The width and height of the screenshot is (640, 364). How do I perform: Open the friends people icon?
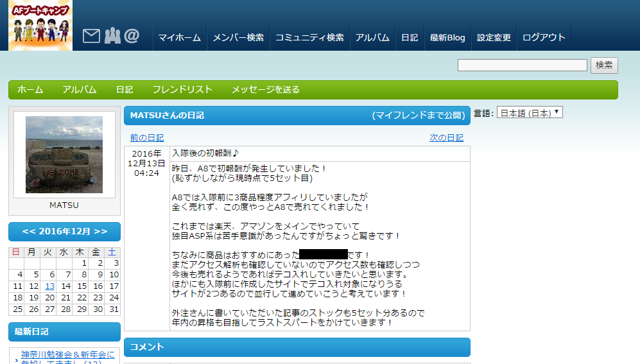tap(112, 37)
